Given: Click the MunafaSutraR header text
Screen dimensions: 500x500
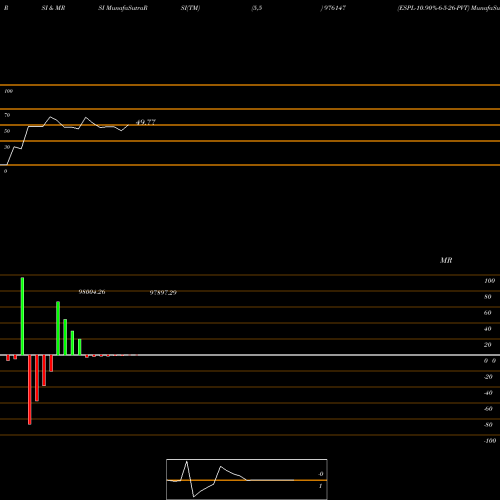Looking at the screenshot, I should click(x=127, y=8).
